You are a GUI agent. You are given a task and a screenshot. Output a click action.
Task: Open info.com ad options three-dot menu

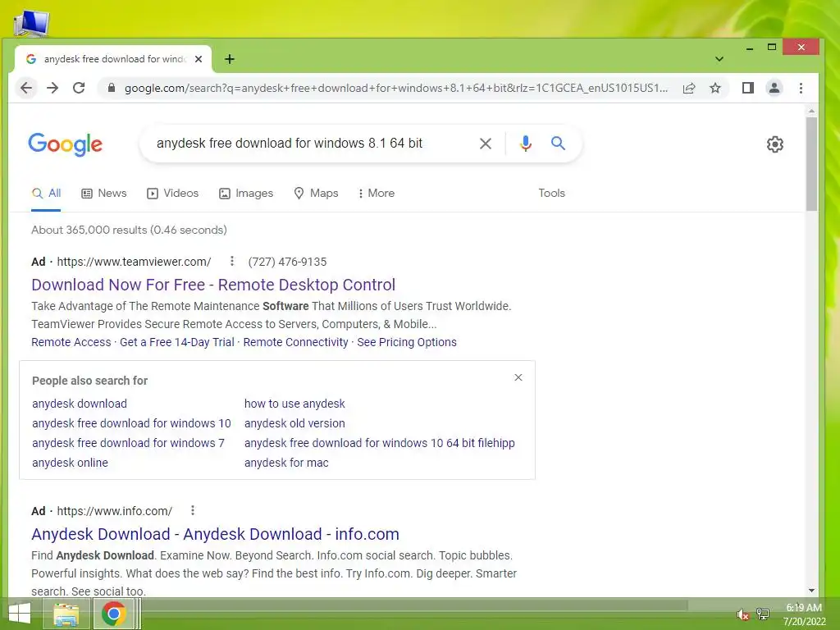(193, 510)
